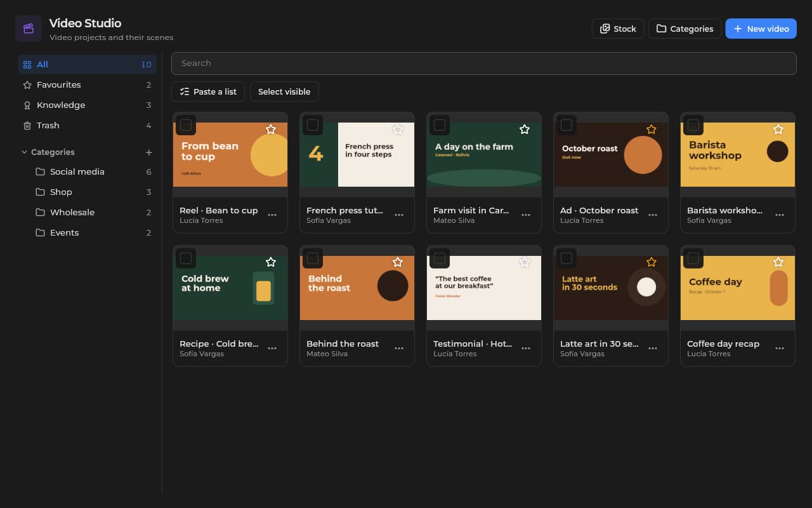Image resolution: width=812 pixels, height=508 pixels.
Task: Open more options for Reel · Bean to cup
Action: tap(272, 215)
